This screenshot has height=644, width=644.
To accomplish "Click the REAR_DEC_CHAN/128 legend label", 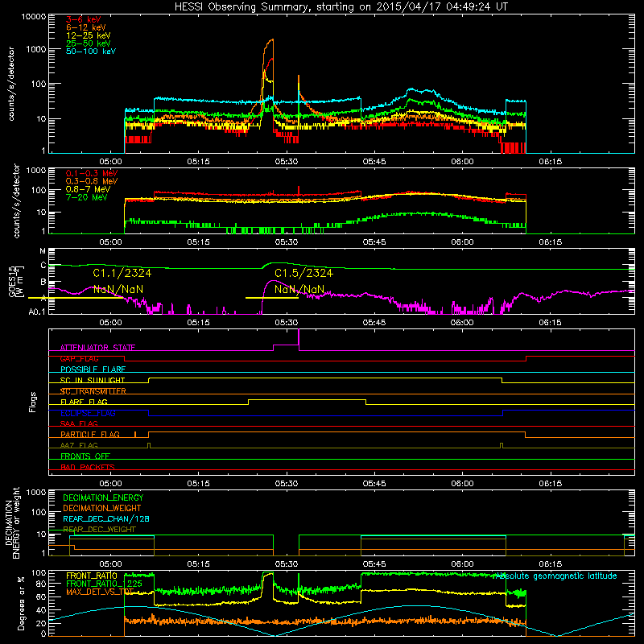I will tap(106, 518).
